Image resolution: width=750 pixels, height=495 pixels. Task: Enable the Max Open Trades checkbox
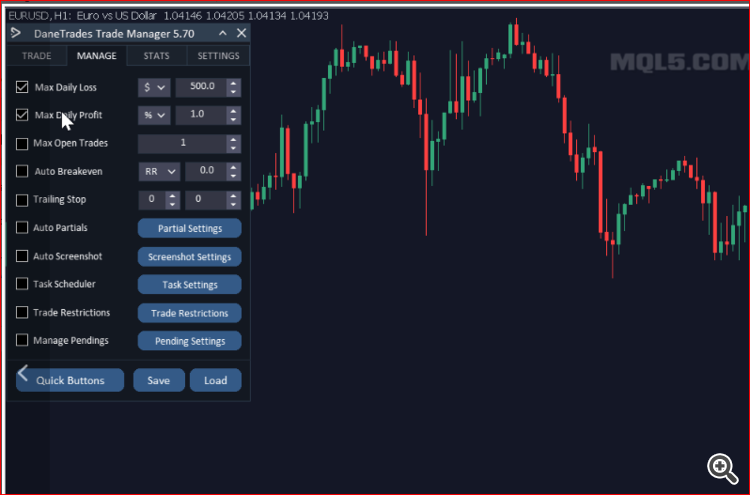[22, 143]
